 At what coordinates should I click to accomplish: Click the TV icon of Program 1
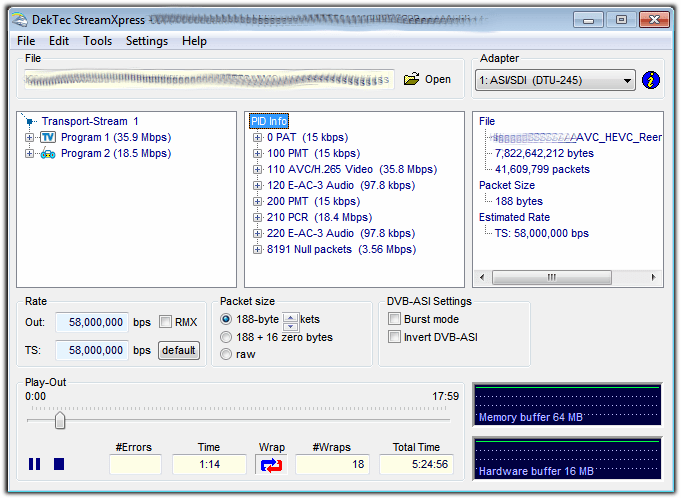pyautogui.click(x=48, y=138)
